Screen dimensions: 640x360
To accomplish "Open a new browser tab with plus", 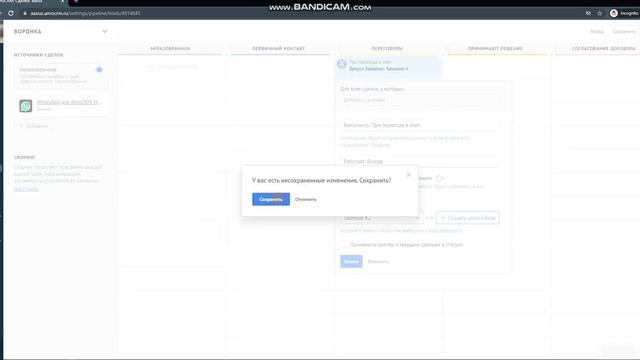I will click(x=76, y=2).
